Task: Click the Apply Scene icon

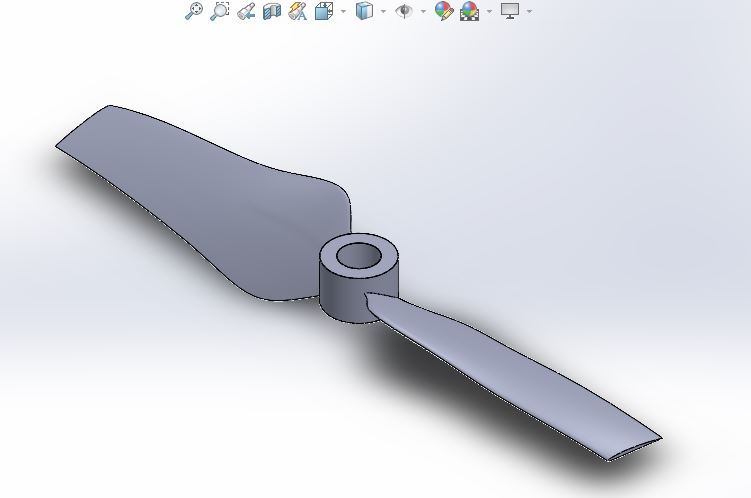Action: (x=469, y=11)
